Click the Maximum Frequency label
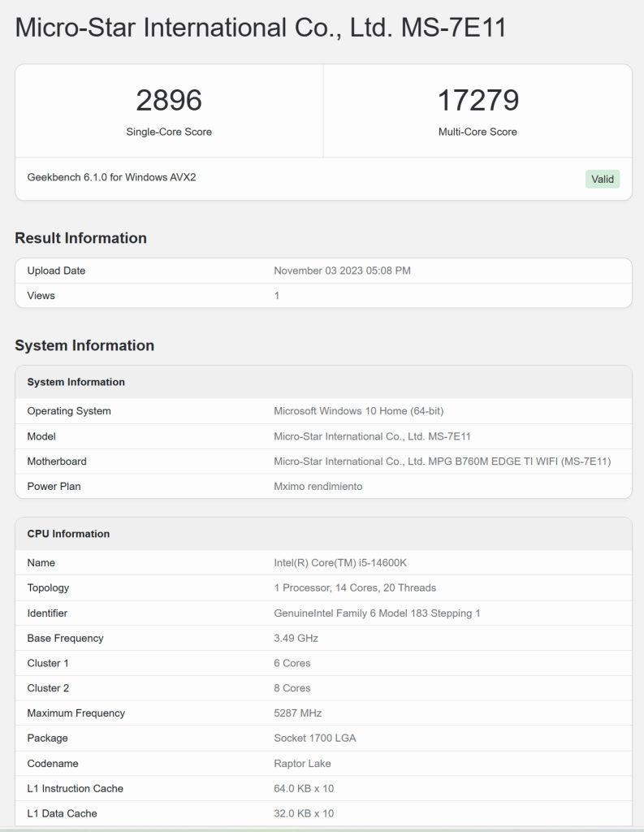 click(x=76, y=713)
